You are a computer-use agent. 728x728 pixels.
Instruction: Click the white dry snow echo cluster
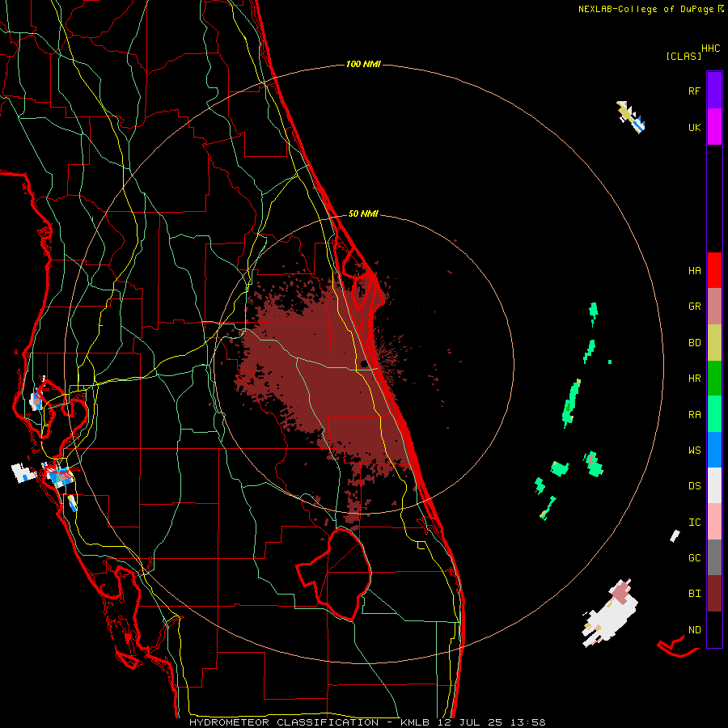coord(609,614)
